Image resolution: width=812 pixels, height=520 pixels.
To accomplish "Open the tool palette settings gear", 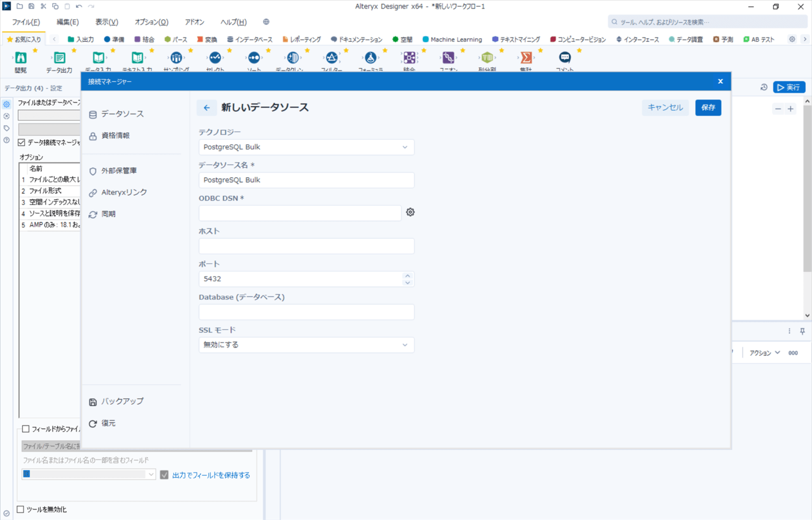I will tap(792, 39).
